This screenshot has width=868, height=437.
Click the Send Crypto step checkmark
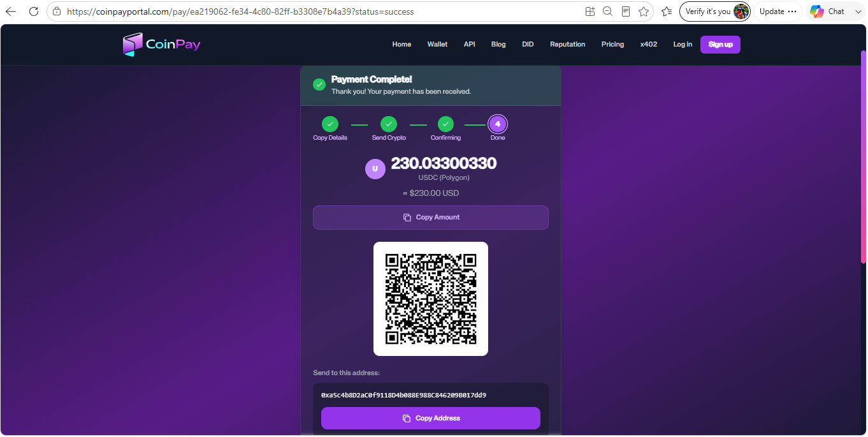[x=389, y=124]
